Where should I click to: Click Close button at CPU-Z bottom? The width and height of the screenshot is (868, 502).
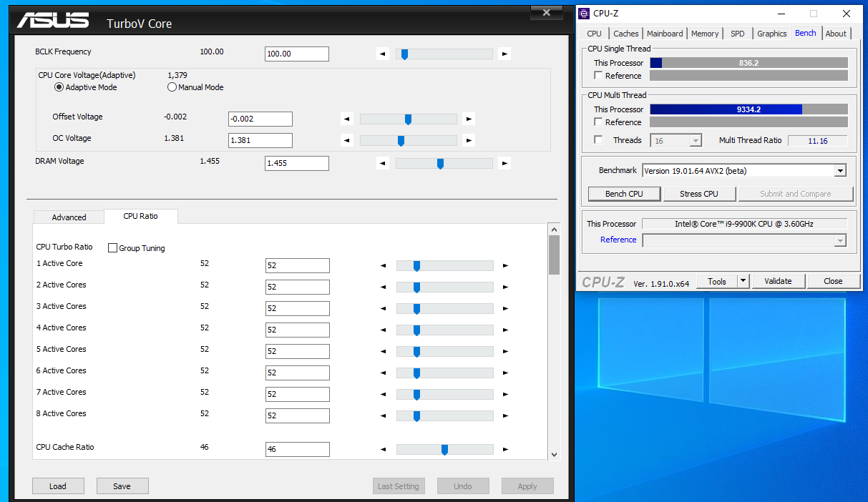coord(833,281)
